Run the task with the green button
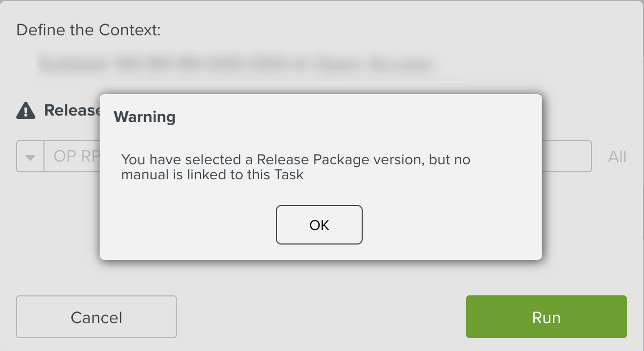Viewport: 644px width, 351px height. coord(546,317)
